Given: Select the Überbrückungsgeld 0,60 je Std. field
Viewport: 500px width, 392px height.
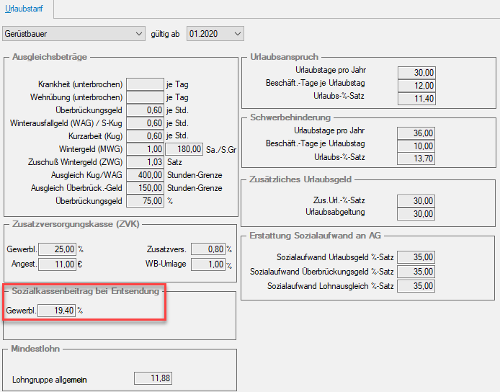Looking at the screenshot, I should [145, 110].
